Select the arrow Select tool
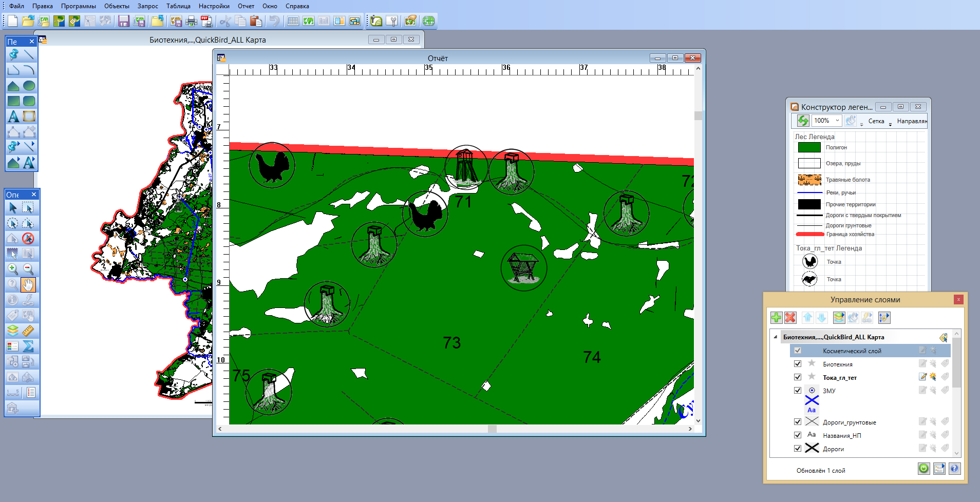Image resolution: width=980 pixels, height=502 pixels. point(13,207)
